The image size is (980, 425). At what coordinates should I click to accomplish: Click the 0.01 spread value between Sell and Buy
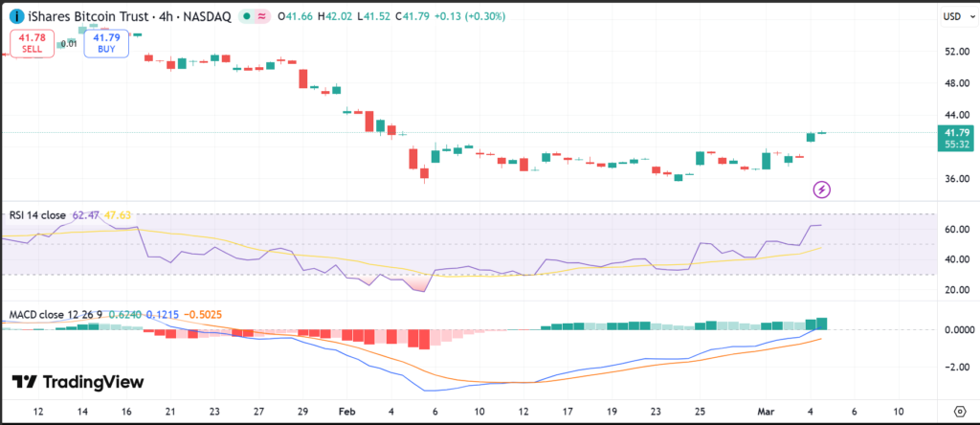pos(69,43)
